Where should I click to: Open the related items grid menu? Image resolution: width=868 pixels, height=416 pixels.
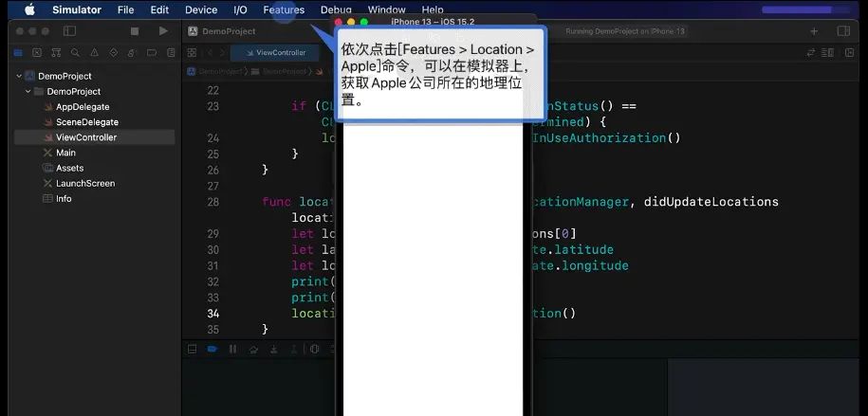[x=192, y=53]
